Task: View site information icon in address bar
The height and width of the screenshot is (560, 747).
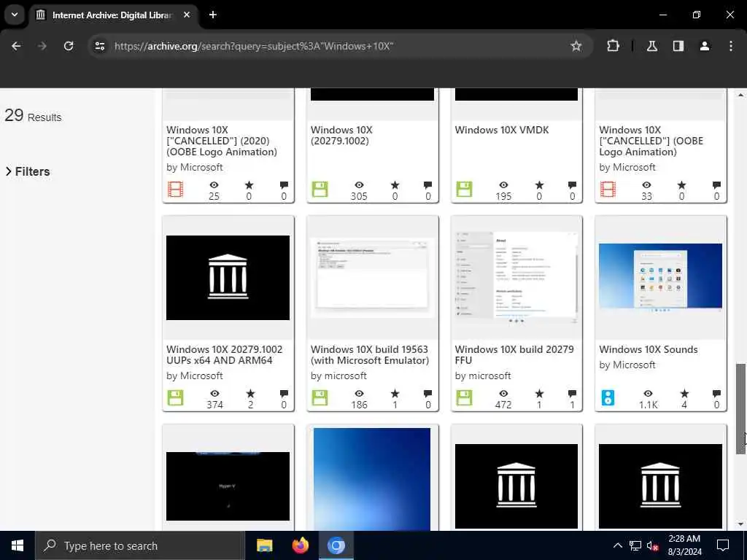Action: [x=99, y=46]
